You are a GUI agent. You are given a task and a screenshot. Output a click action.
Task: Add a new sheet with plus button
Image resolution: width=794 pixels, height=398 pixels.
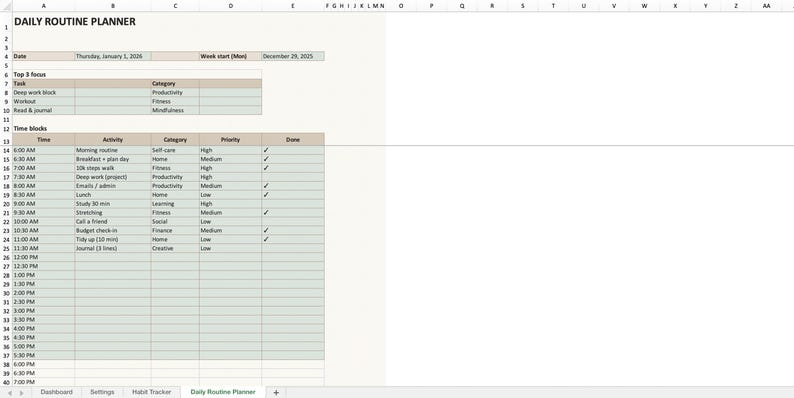(276, 392)
